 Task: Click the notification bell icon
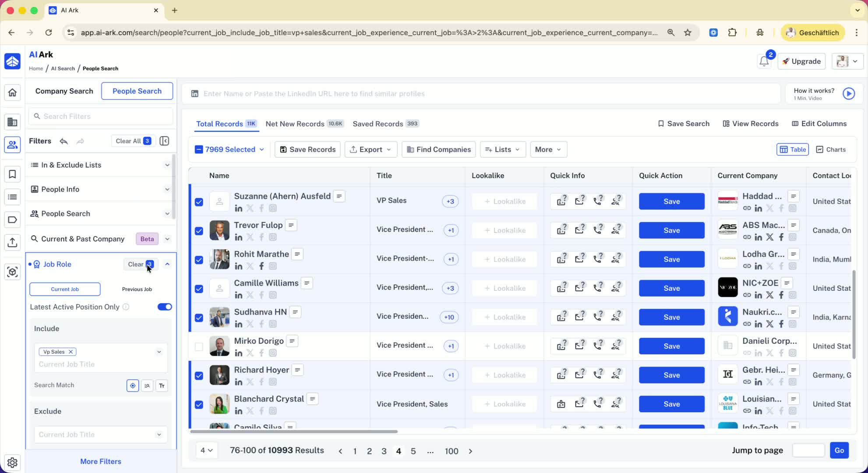pos(764,61)
